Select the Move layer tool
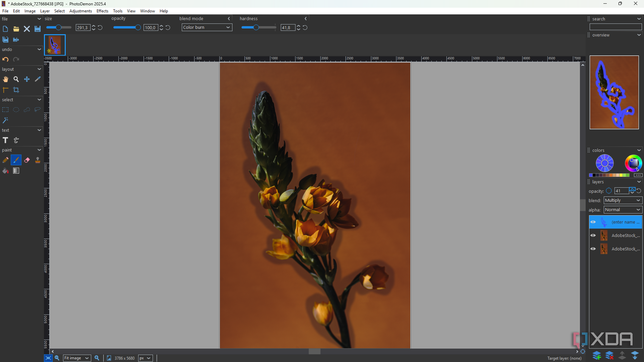The width and height of the screenshot is (644, 362). (x=27, y=79)
